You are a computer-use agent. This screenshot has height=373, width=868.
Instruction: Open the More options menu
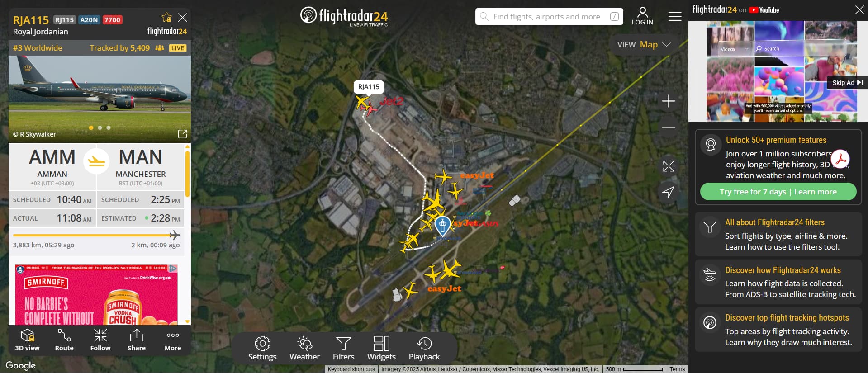[x=173, y=340]
